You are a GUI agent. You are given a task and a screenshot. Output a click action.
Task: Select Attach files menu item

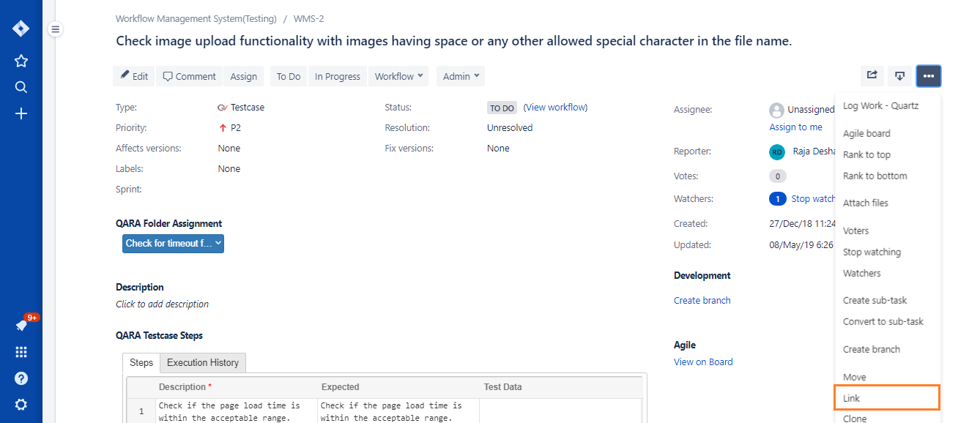(x=888, y=203)
